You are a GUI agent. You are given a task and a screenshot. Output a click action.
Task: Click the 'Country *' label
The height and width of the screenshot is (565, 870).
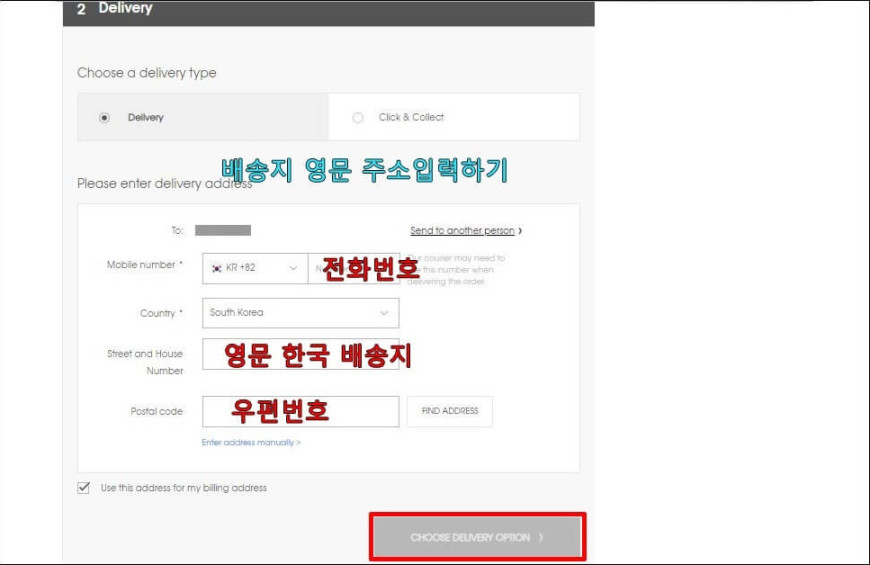tap(161, 314)
